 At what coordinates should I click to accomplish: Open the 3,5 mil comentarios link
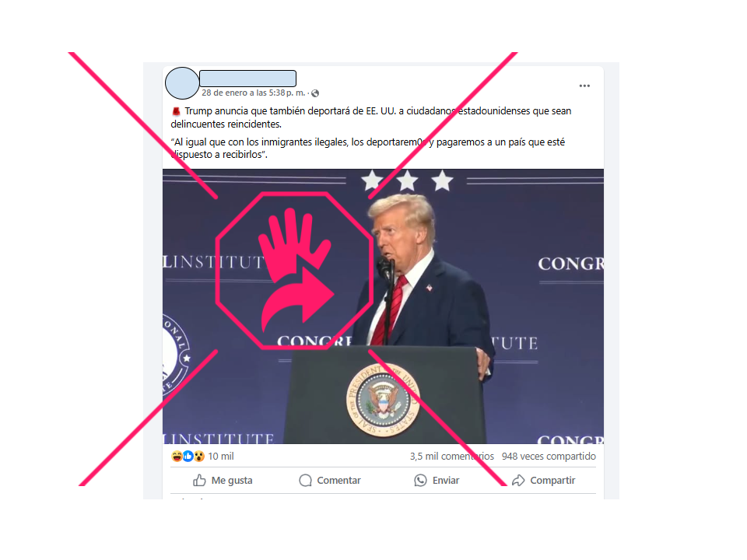click(451, 457)
